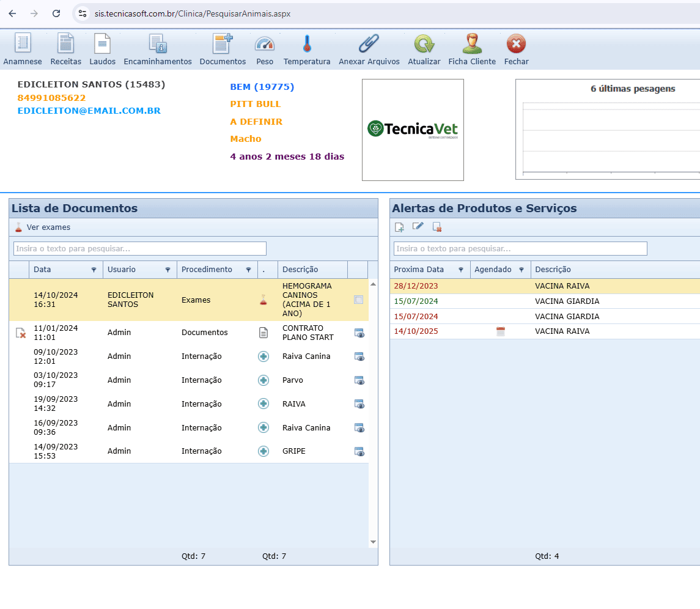The height and width of the screenshot is (609, 700).
Task: Click the document list search field
Action: pyautogui.click(x=140, y=249)
